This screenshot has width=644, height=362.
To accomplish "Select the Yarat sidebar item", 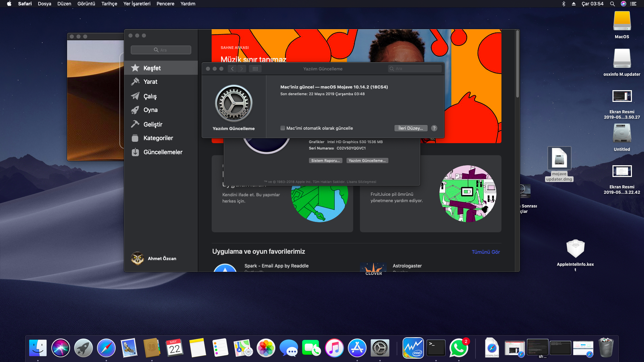I will tap(150, 82).
